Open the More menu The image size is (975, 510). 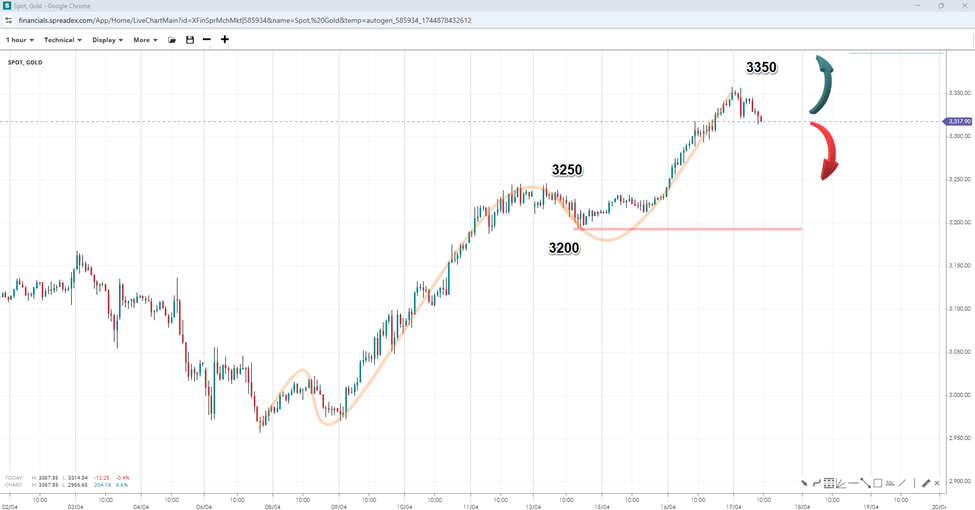[x=145, y=40]
